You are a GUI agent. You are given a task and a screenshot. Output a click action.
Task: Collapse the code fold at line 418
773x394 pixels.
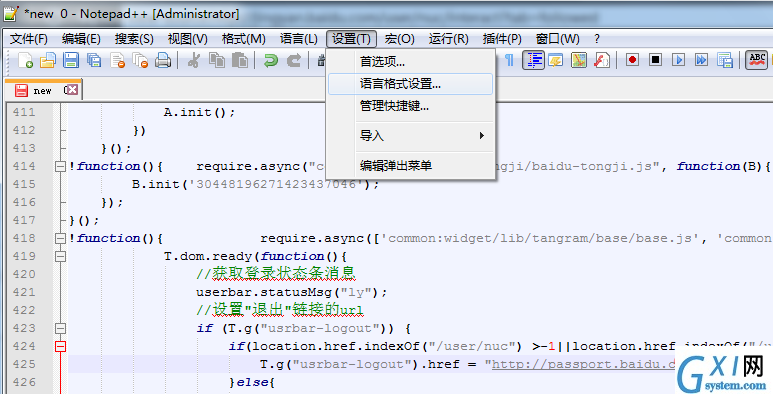pyautogui.click(x=60, y=239)
